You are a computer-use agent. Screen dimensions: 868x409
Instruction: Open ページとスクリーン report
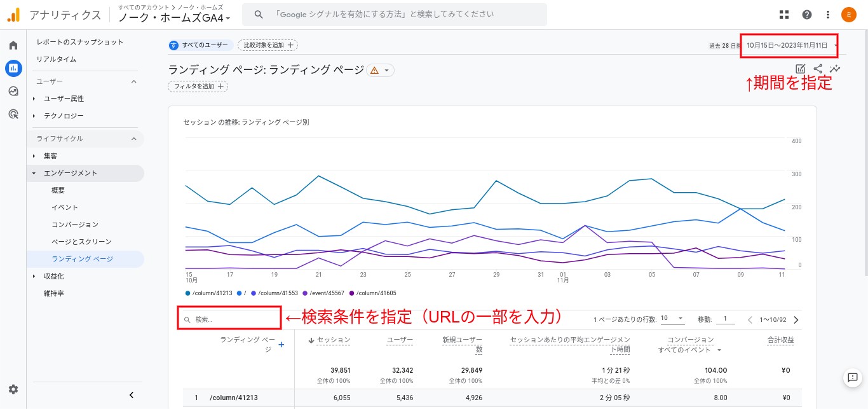click(x=81, y=242)
